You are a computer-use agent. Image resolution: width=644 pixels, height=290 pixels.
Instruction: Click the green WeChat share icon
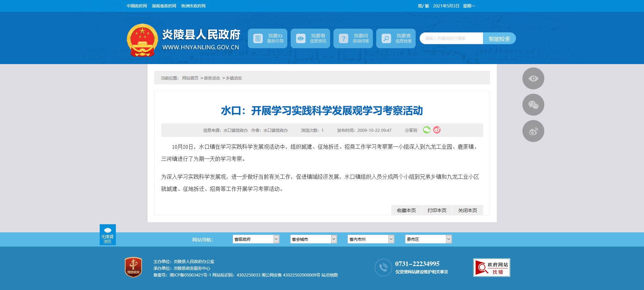426,130
